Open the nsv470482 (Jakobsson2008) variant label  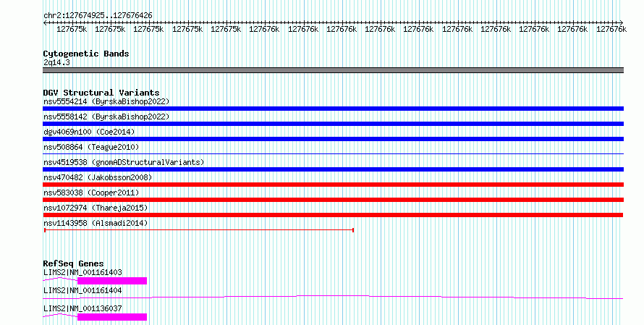[98, 177]
